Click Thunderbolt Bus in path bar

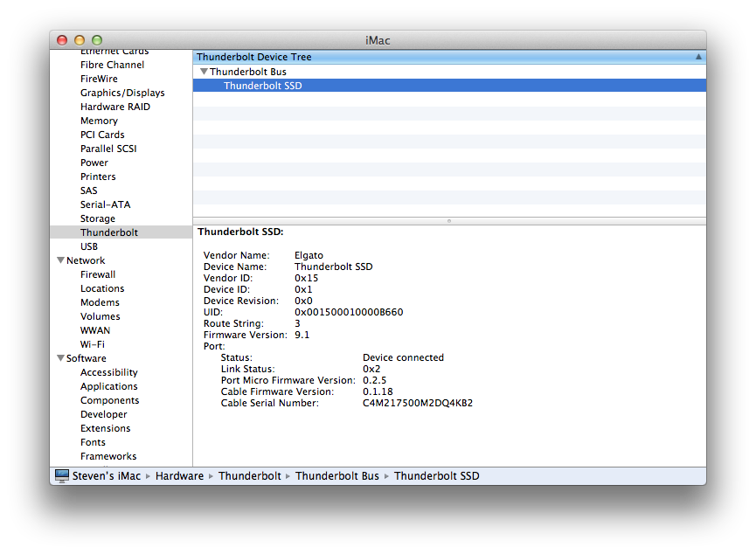(x=337, y=476)
